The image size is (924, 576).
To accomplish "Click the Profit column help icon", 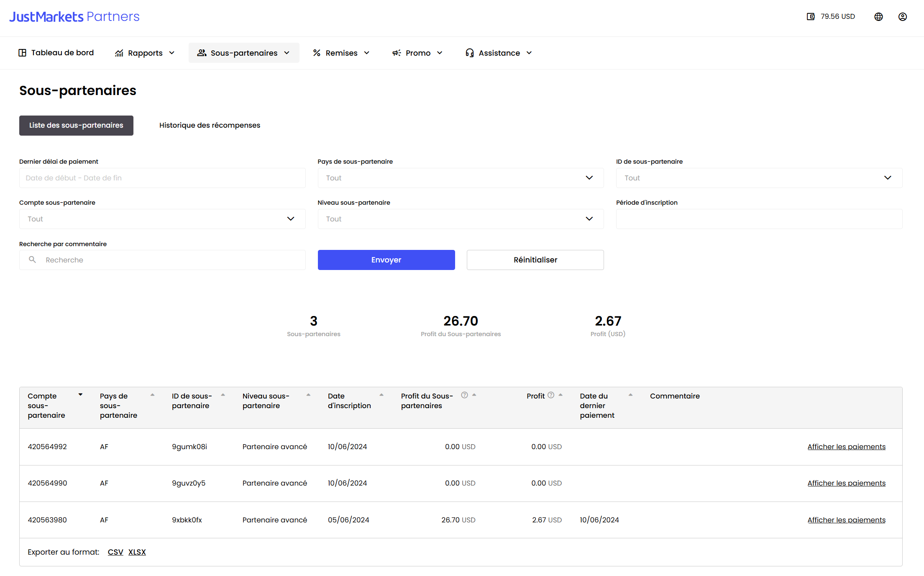I will coord(551,395).
